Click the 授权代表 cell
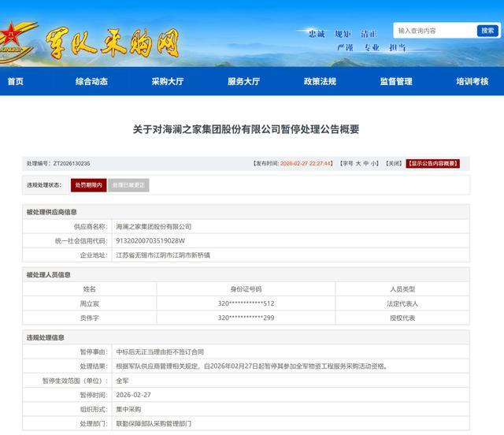This screenshot has width=504, height=435. pos(402,318)
